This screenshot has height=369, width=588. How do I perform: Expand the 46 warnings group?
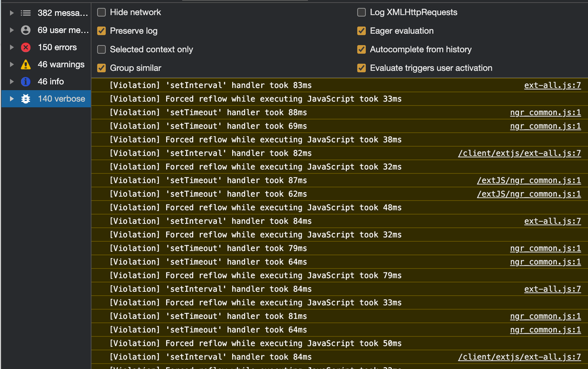coord(12,64)
